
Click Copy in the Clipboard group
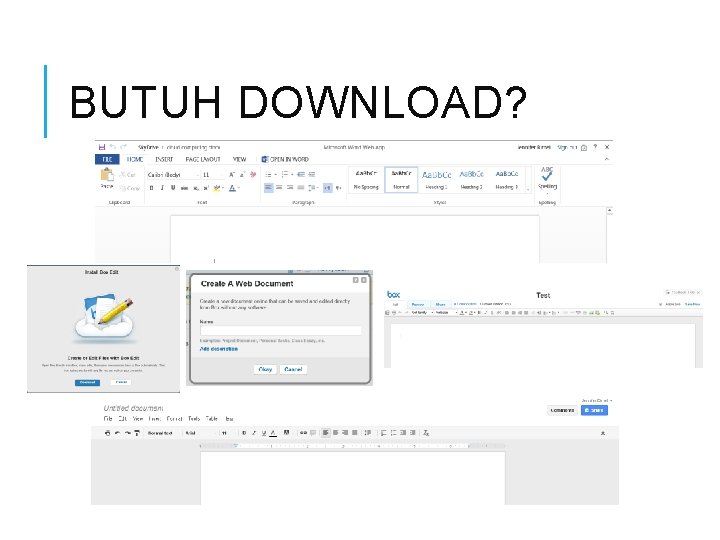coord(129,188)
